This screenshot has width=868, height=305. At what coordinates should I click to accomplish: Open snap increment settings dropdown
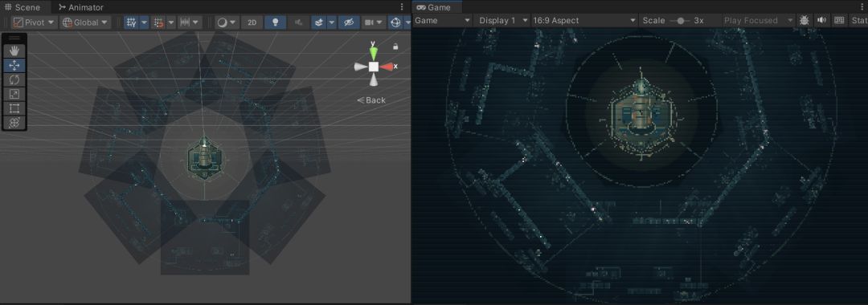190,22
